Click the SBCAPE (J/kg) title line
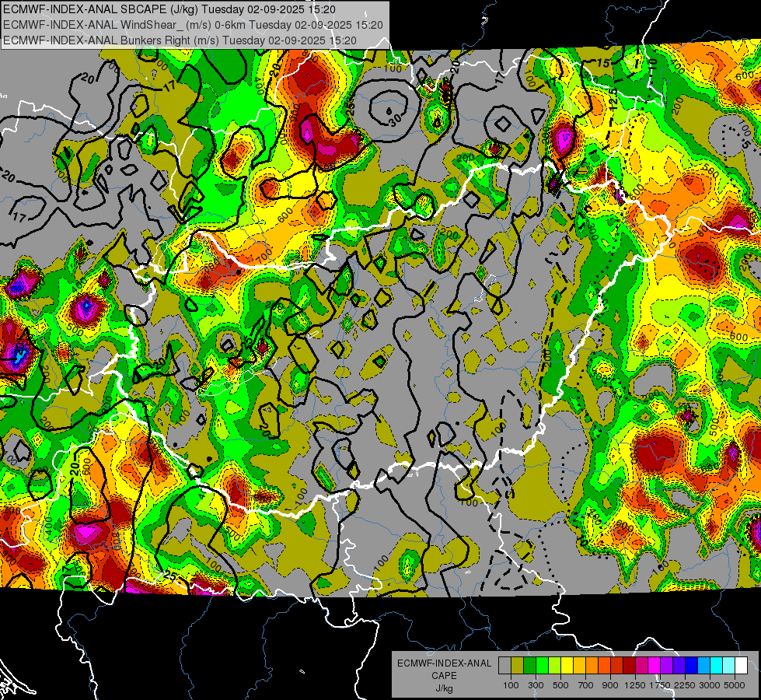This screenshot has width=761, height=700. (x=169, y=9)
